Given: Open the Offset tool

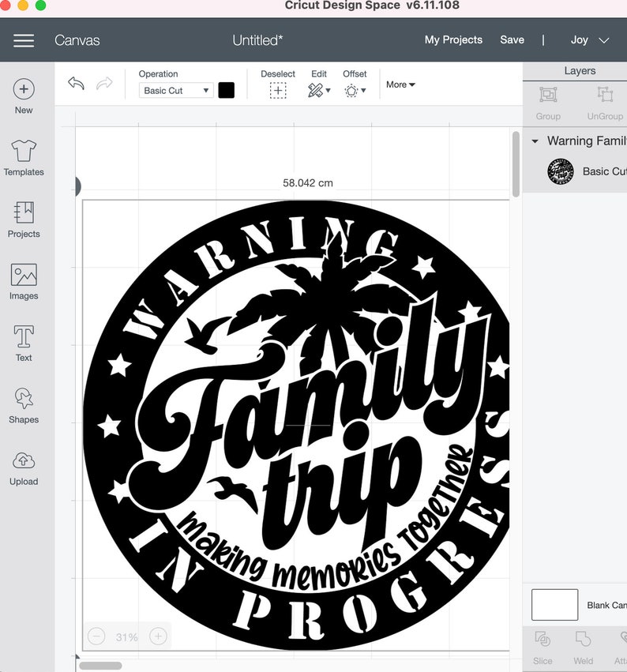Looking at the screenshot, I should [x=355, y=91].
